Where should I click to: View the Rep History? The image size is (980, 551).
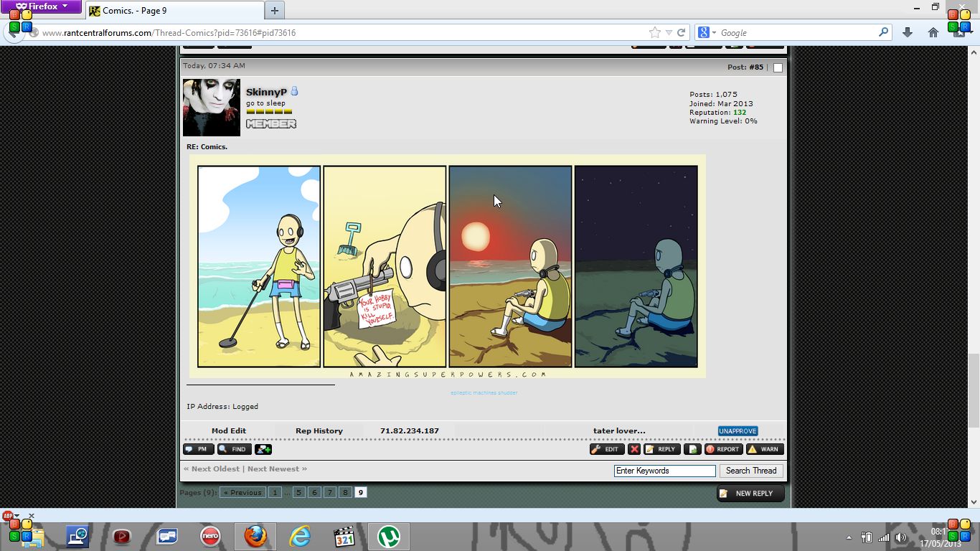[319, 430]
